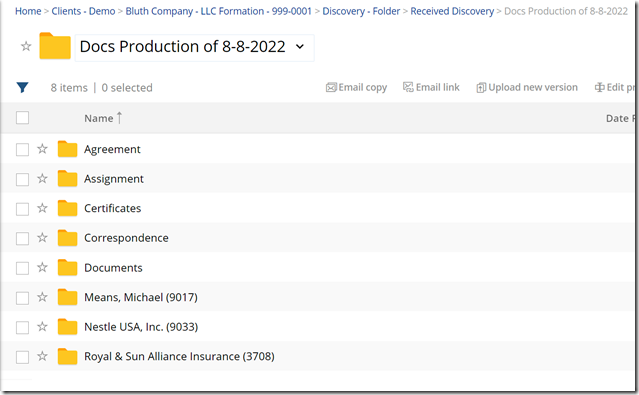Viewport: 639px width, 395px height.
Task: Click the Agreement row folder icon
Action: 67,149
